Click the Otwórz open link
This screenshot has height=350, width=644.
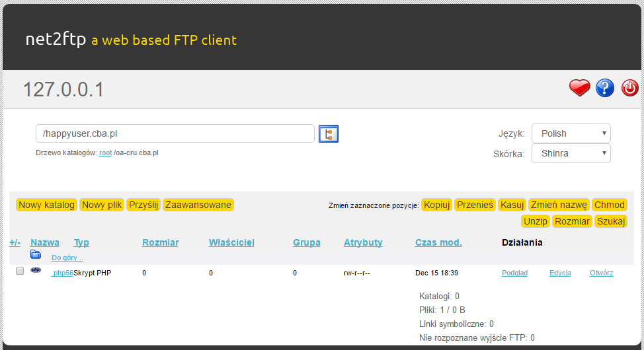601,273
